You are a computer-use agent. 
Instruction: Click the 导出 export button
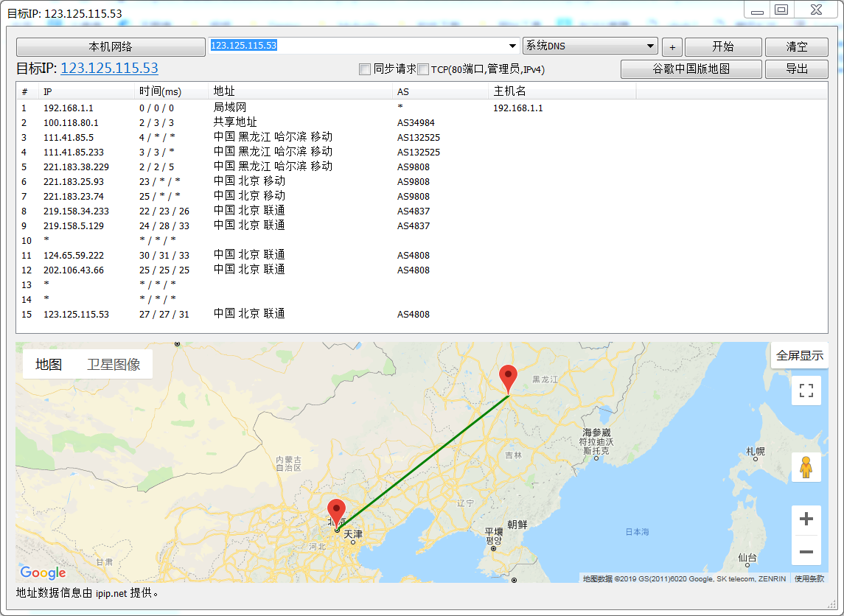click(796, 69)
